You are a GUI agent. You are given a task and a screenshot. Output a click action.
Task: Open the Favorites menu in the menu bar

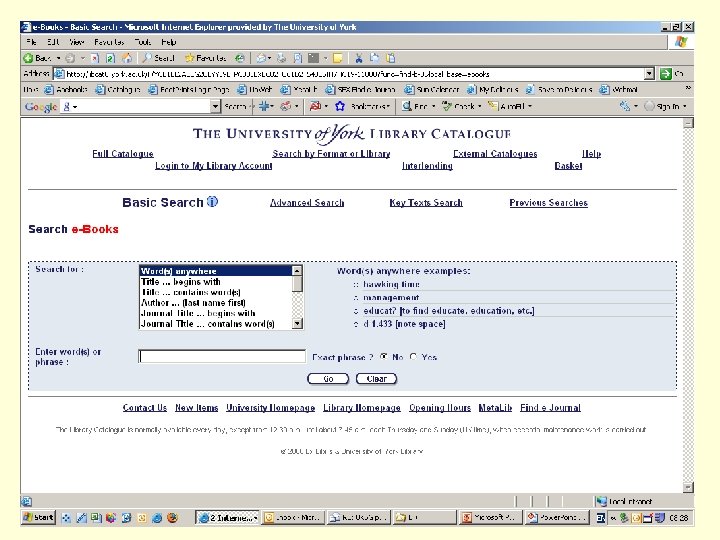(109, 42)
